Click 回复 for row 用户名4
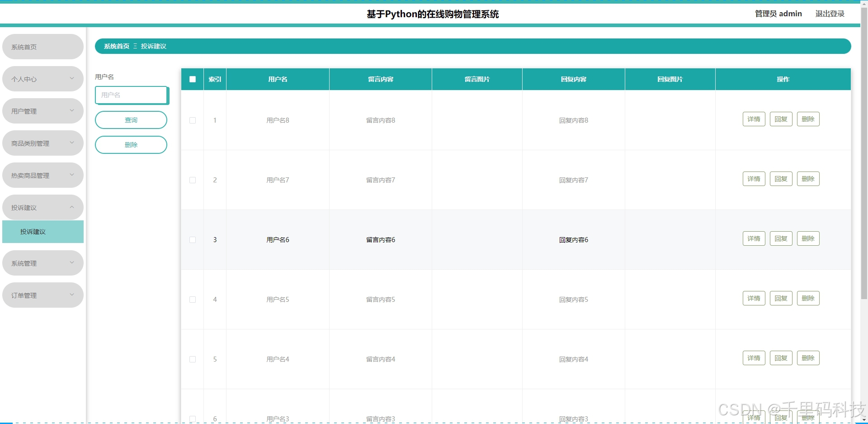The height and width of the screenshot is (424, 868). click(781, 358)
